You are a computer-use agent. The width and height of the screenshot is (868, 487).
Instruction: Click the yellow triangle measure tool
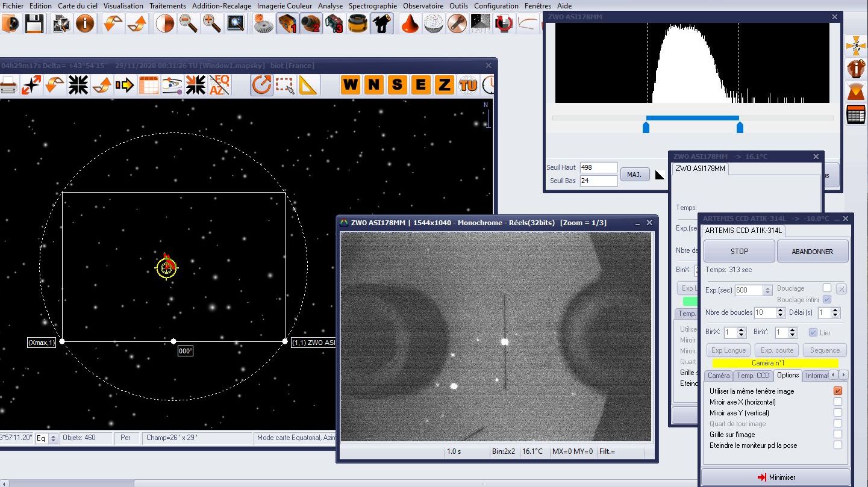click(308, 85)
